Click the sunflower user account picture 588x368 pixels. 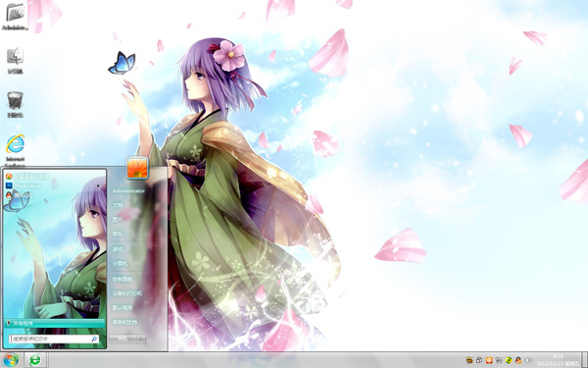coord(137,168)
